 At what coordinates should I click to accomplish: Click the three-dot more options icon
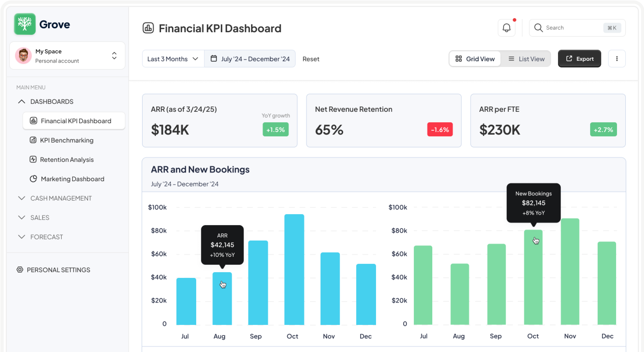click(x=617, y=59)
